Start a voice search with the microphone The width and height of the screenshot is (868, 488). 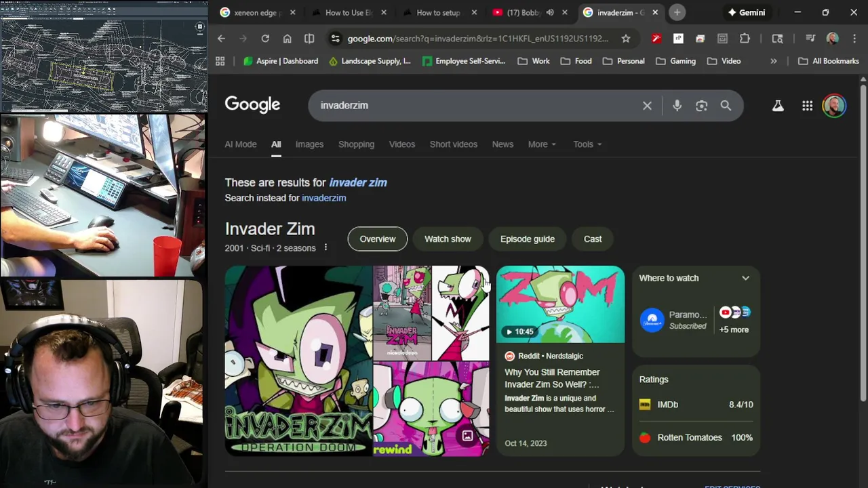(677, 106)
